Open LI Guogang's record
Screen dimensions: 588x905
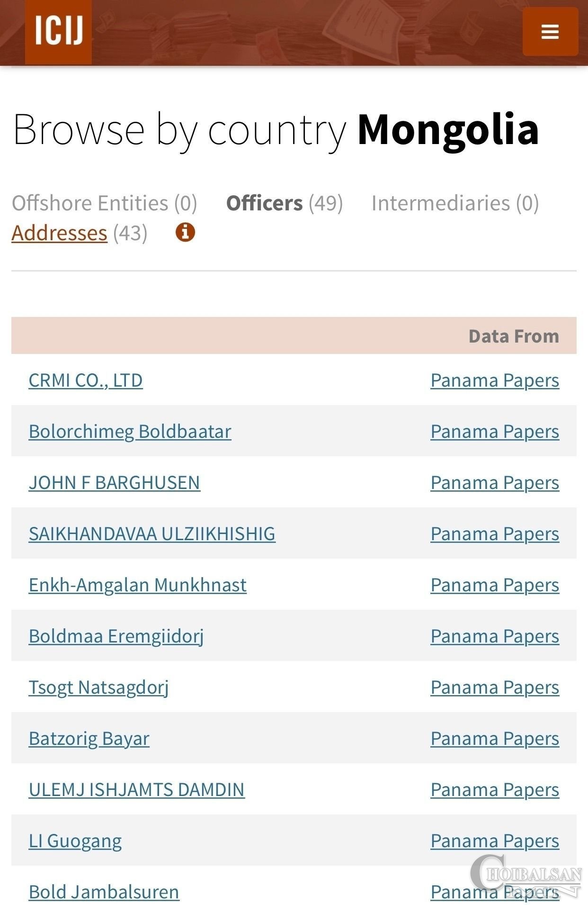[x=75, y=841]
